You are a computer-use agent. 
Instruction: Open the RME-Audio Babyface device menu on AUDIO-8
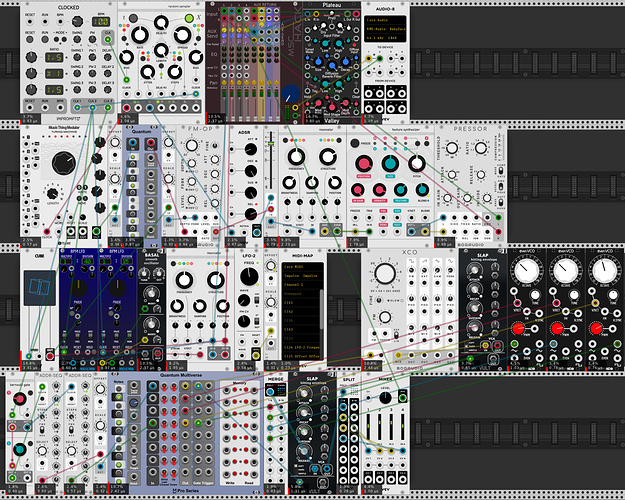pyautogui.click(x=385, y=29)
